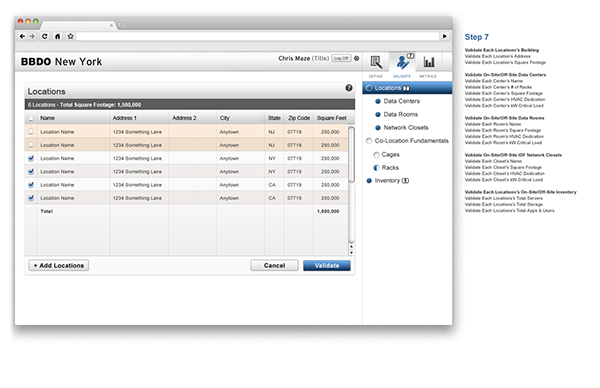Select Locations in the sidebar

pyautogui.click(x=407, y=88)
